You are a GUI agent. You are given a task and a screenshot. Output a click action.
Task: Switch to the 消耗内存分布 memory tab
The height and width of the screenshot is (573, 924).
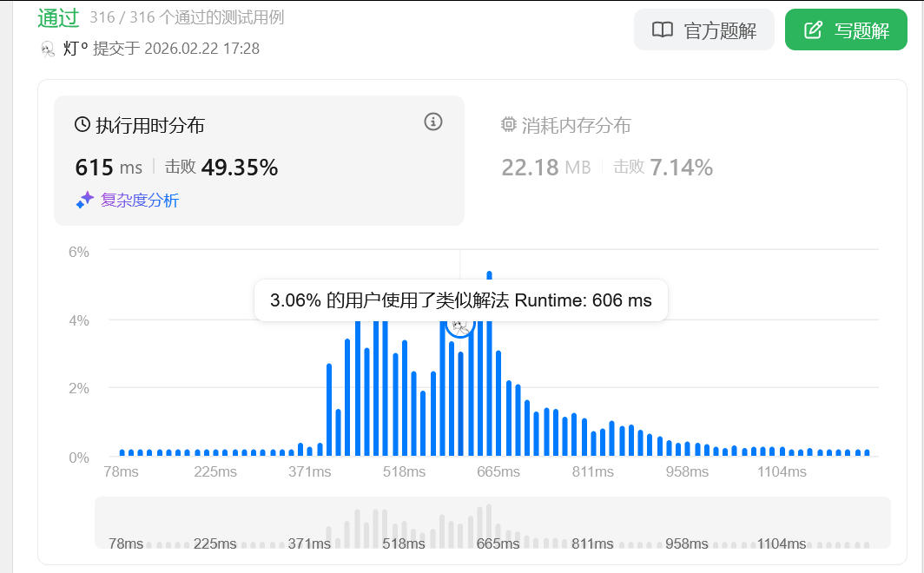coord(576,126)
